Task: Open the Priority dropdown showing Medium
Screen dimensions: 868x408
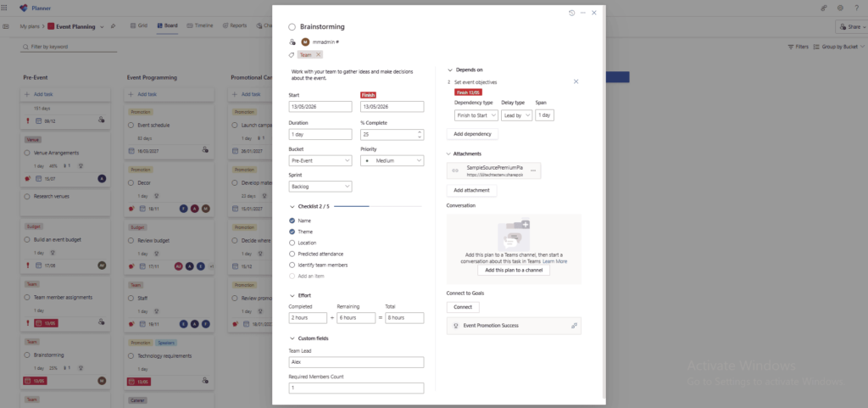Action: [x=392, y=160]
